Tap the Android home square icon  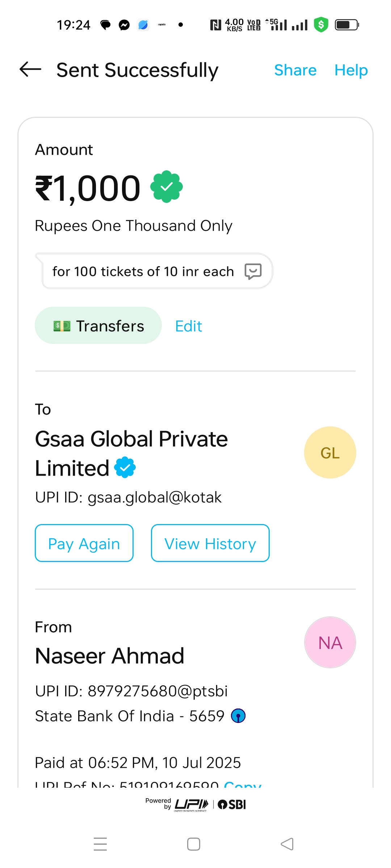[x=194, y=844]
